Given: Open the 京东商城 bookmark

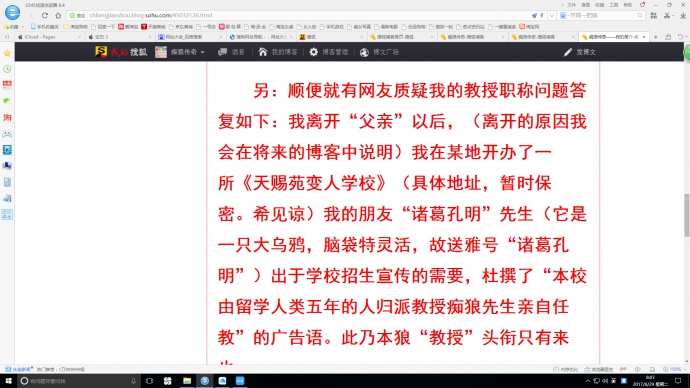Looking at the screenshot, I should point(181,27).
